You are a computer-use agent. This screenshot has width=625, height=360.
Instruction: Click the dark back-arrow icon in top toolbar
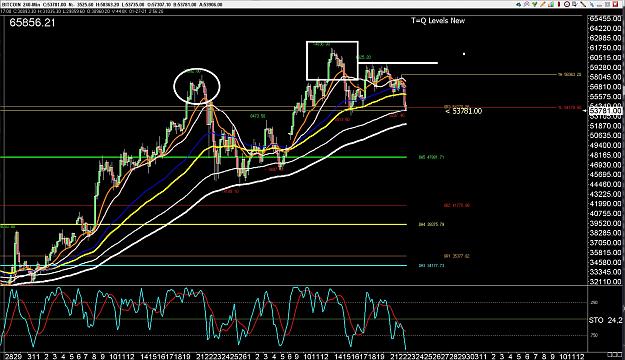[519, 4]
